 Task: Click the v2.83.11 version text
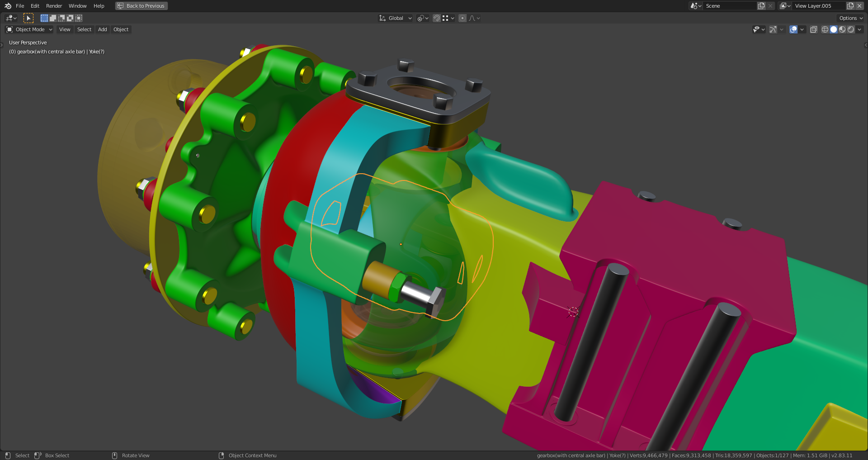pos(842,455)
